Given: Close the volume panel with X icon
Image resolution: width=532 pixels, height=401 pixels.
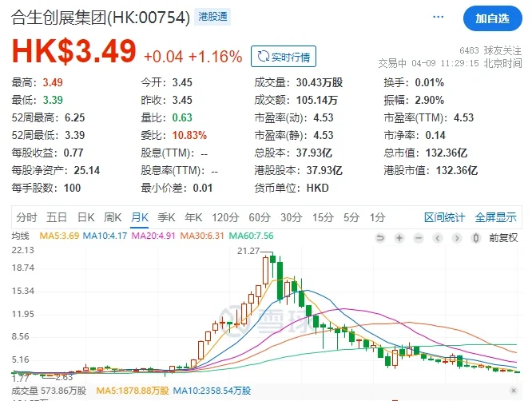Looking at the screenshot, I should click(514, 391).
